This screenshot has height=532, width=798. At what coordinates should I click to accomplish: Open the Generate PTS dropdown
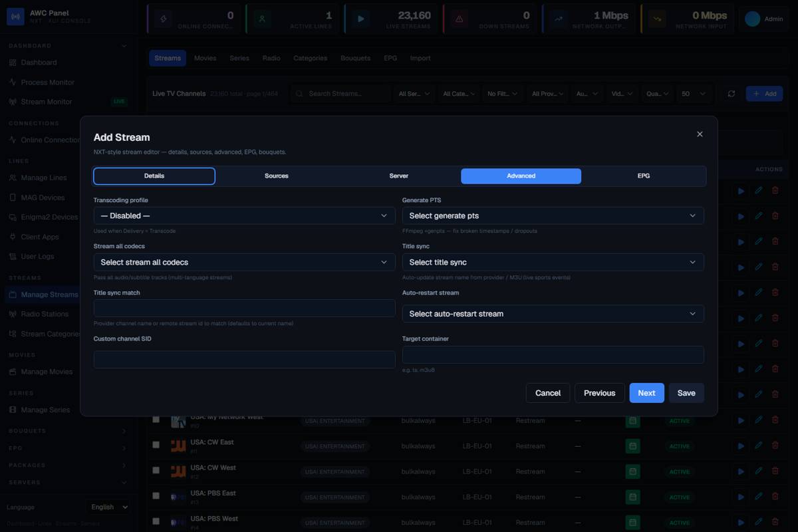click(x=553, y=215)
